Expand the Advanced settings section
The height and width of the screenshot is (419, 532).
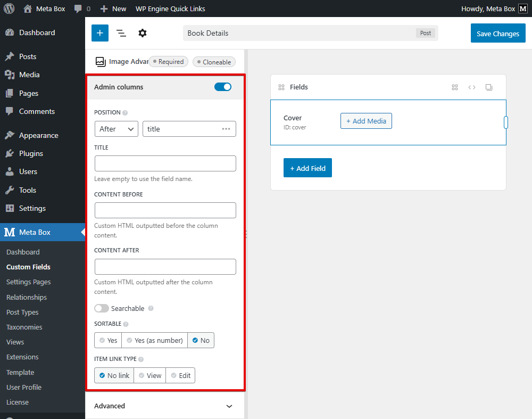pyautogui.click(x=165, y=406)
